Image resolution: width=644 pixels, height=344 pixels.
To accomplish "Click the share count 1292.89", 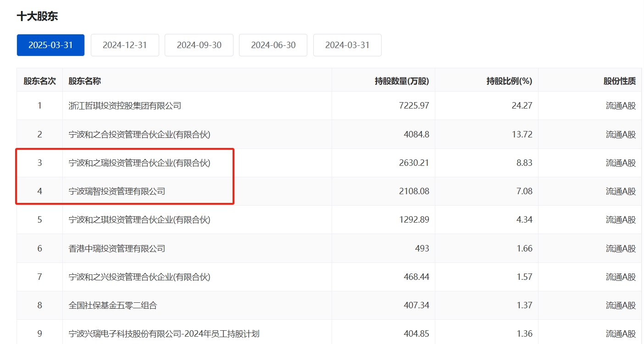I will tap(414, 220).
